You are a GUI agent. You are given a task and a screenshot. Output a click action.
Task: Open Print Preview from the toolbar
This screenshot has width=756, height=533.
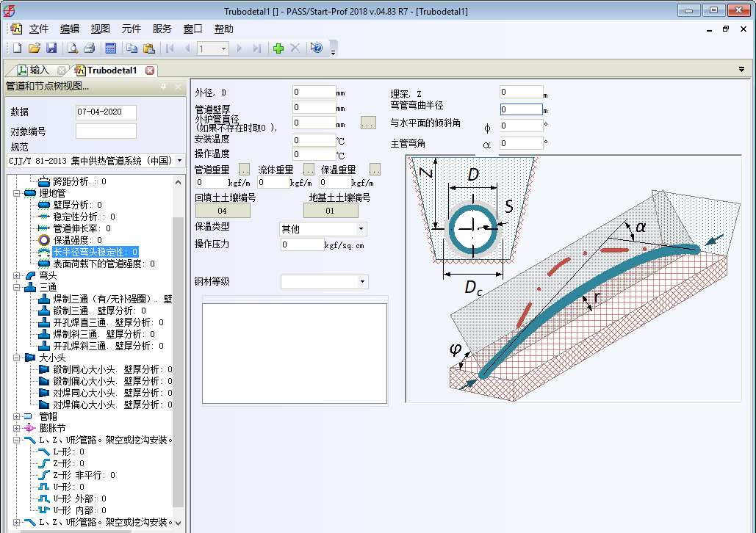pyautogui.click(x=73, y=48)
